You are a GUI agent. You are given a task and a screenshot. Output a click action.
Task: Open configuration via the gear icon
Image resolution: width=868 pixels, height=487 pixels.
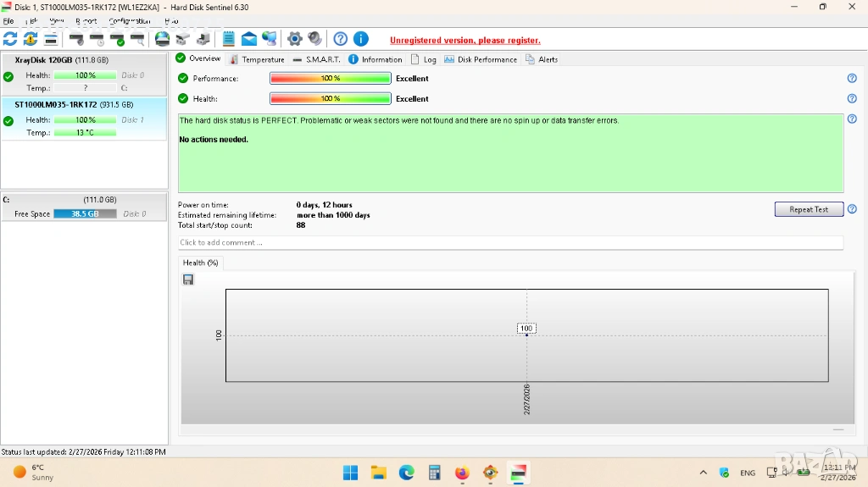click(295, 39)
